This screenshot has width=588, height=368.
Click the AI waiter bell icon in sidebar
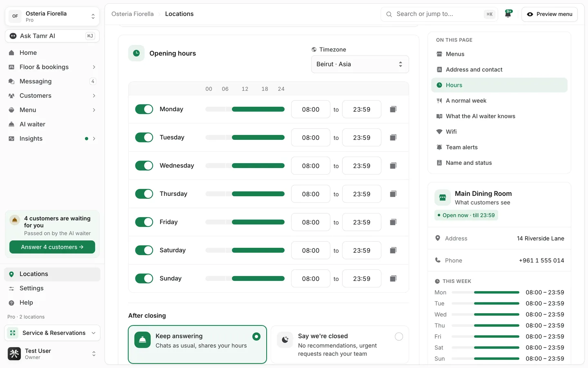point(11,124)
